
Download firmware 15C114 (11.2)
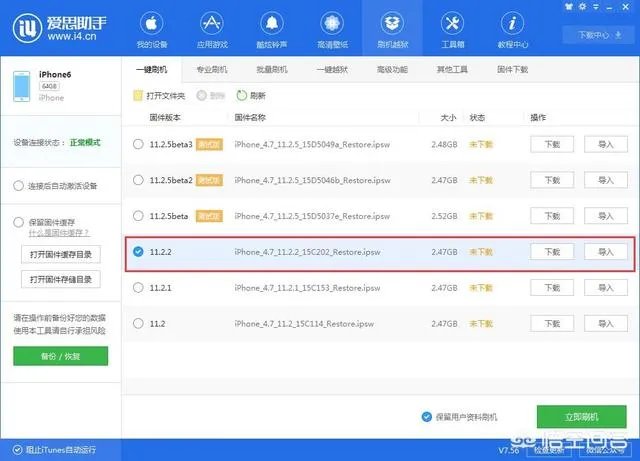pos(552,323)
